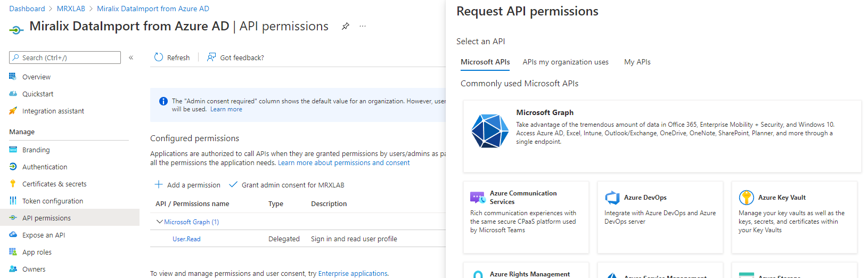Click the Azure Communication Services chat icon
This screenshot has width=868, height=278.
(x=477, y=198)
